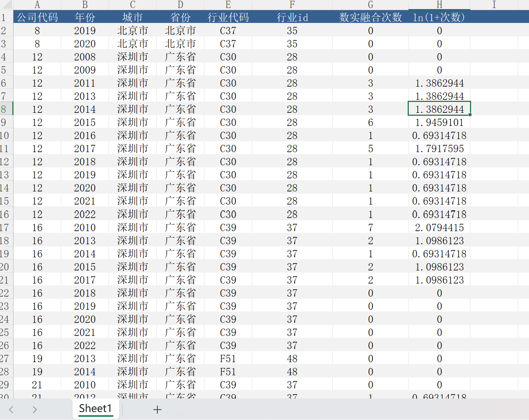529x420 pixels.
Task: Select the year 2010 cell in row 17
Action: point(85,227)
